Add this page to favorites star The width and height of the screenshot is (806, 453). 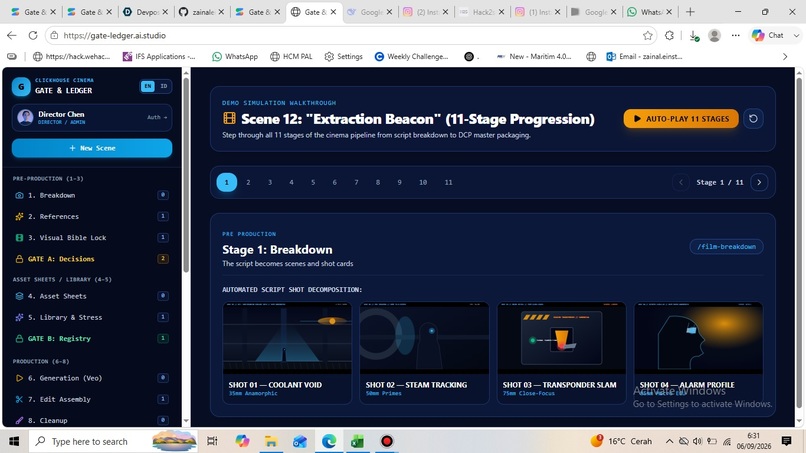tap(648, 35)
